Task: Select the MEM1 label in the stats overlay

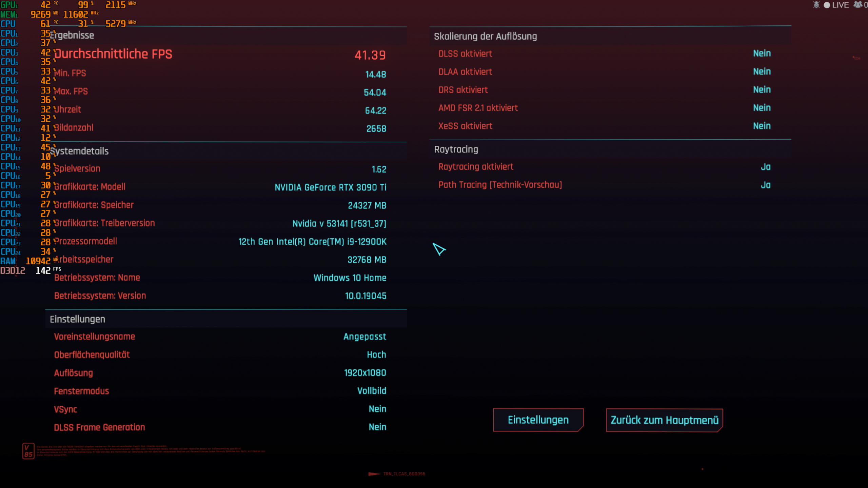Action: (8, 14)
